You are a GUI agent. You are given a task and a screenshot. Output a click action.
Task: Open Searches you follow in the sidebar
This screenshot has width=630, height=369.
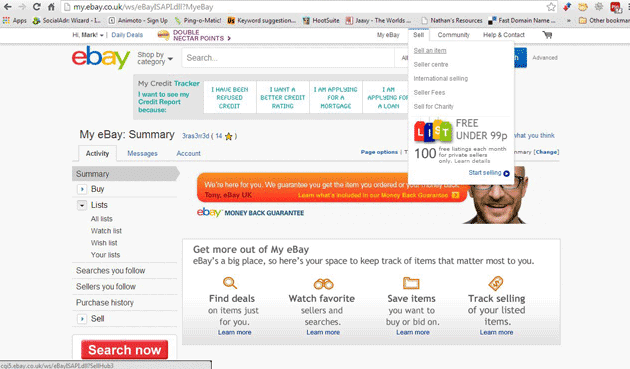point(110,271)
